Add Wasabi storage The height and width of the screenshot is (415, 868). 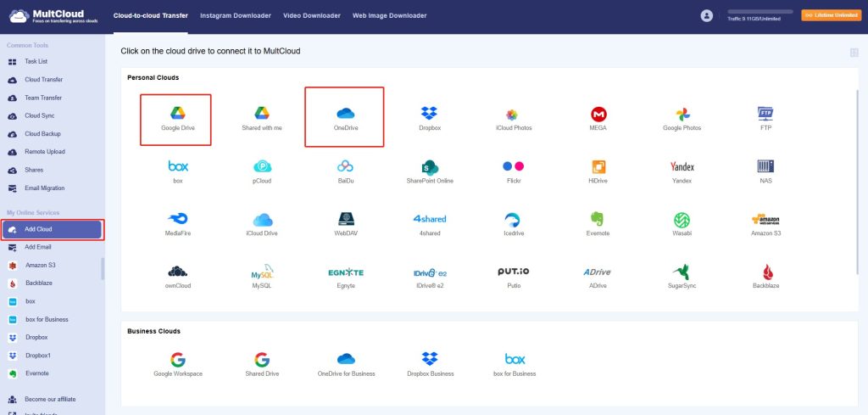682,224
